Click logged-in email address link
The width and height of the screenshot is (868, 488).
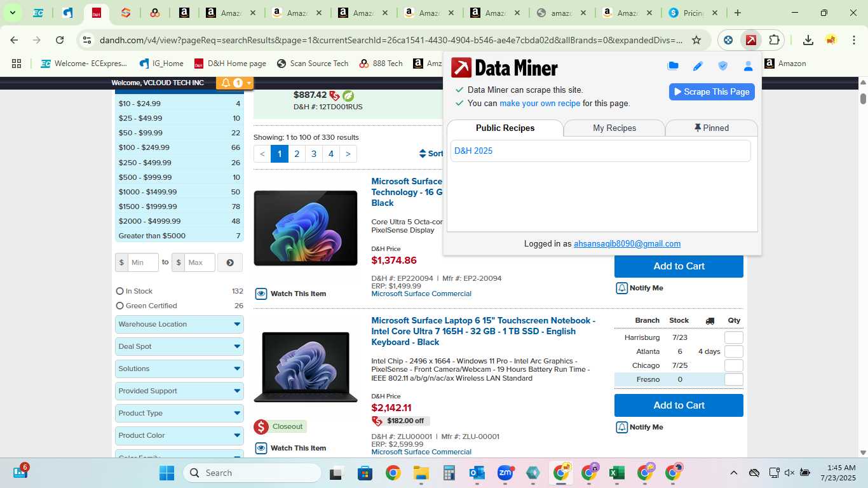point(627,243)
